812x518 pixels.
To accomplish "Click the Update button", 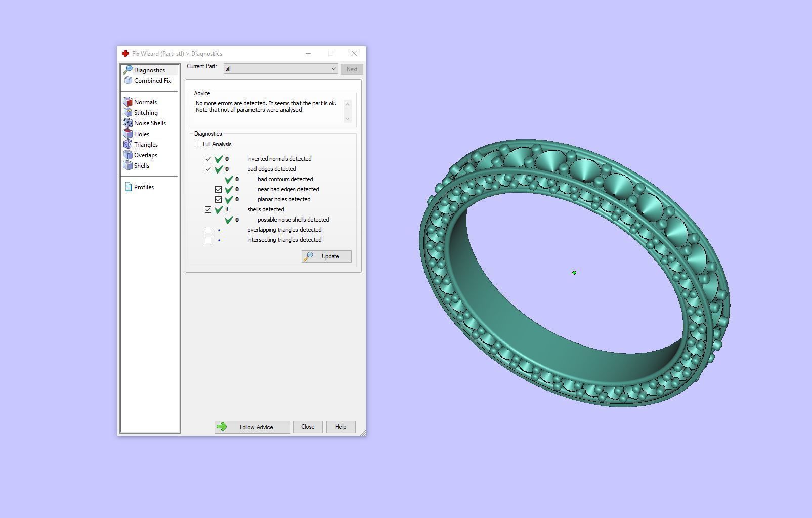I will pyautogui.click(x=326, y=256).
